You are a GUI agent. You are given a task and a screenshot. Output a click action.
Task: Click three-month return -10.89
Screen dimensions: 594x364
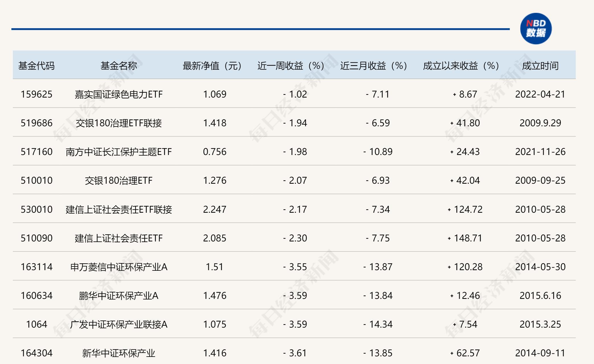coord(378,152)
